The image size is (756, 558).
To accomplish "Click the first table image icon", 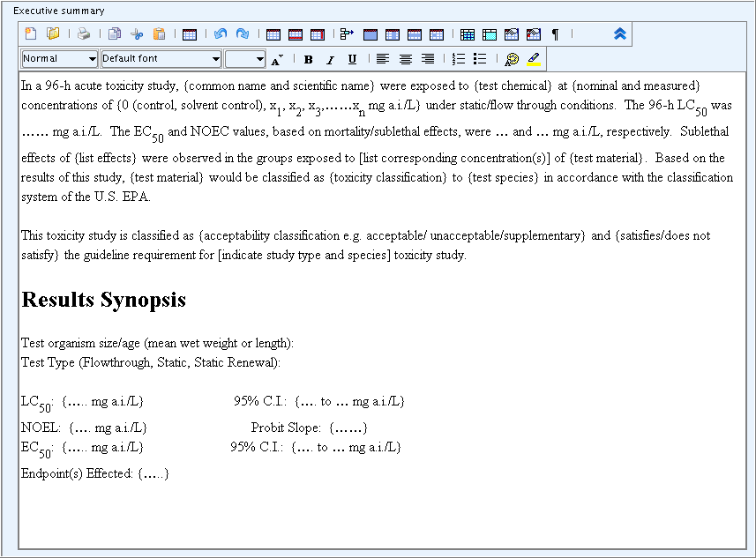I will coord(512,34).
